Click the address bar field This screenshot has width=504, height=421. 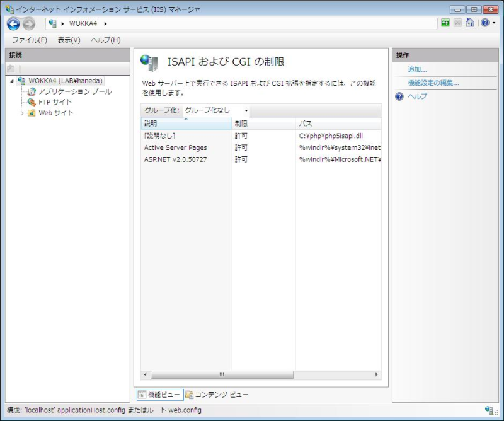click(x=241, y=23)
